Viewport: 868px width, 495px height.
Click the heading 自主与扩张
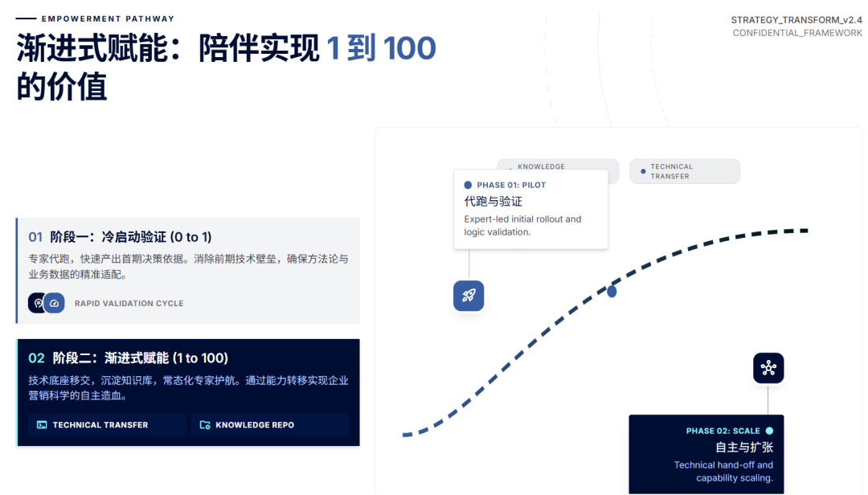[744, 447]
